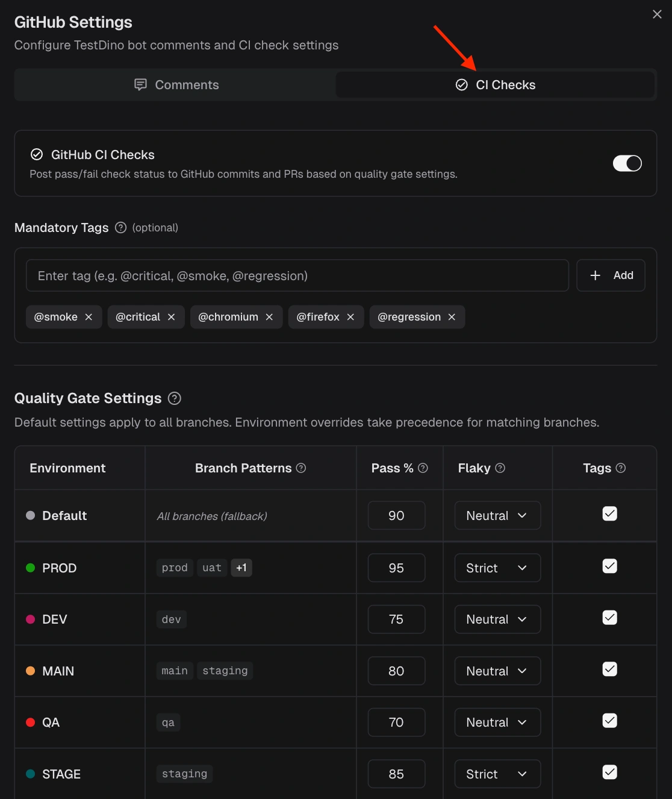Click the Flaky column help icon

pyautogui.click(x=502, y=468)
